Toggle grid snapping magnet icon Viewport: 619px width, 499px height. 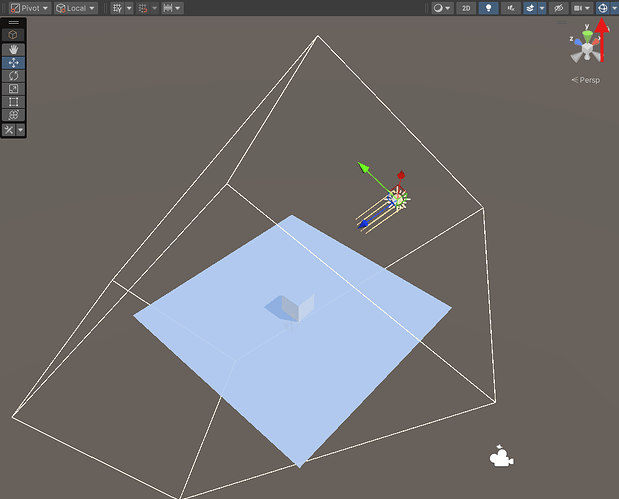[143, 8]
